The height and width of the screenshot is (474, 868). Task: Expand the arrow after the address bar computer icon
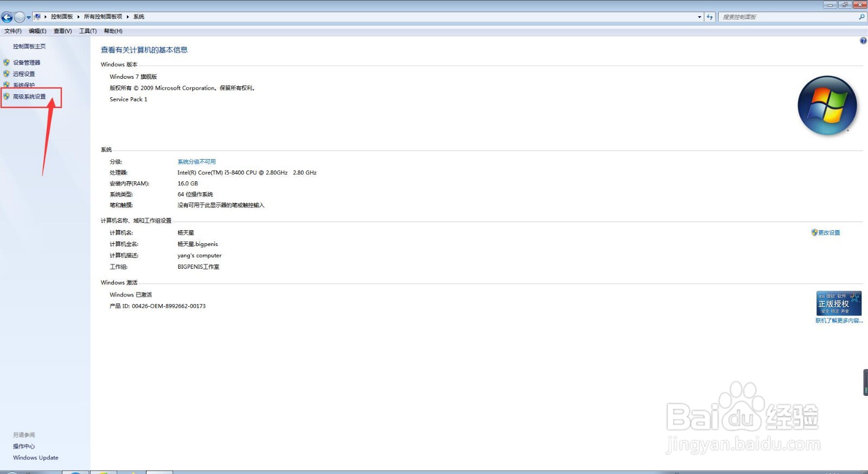coord(46,17)
